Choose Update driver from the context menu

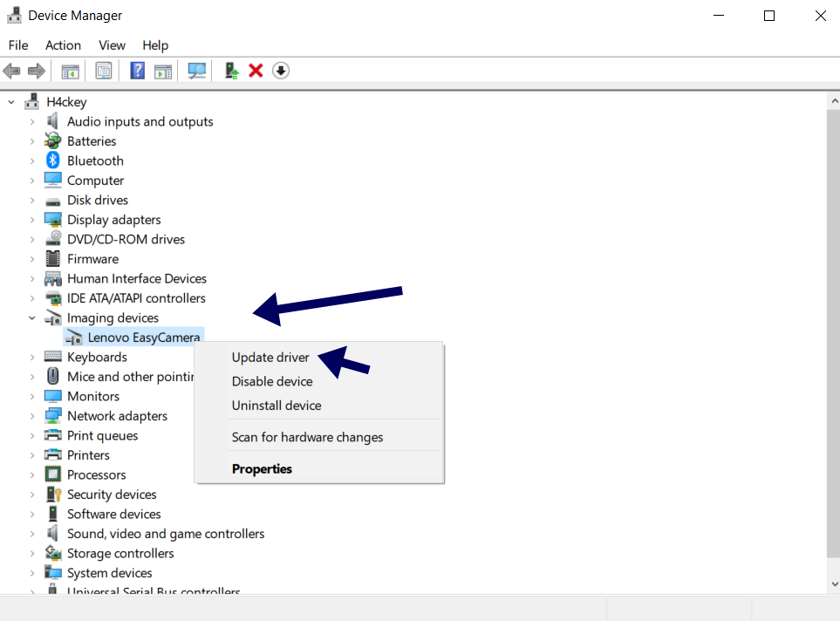(x=270, y=358)
